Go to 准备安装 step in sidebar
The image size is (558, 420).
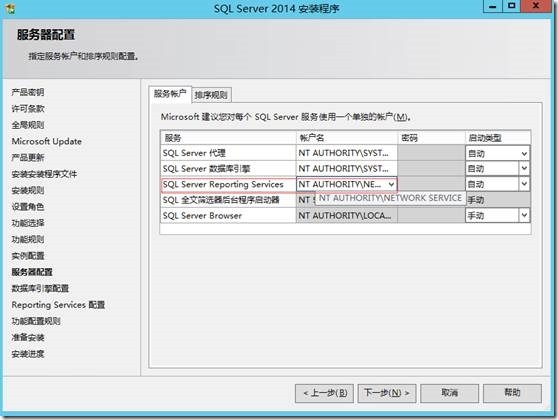[28, 337]
